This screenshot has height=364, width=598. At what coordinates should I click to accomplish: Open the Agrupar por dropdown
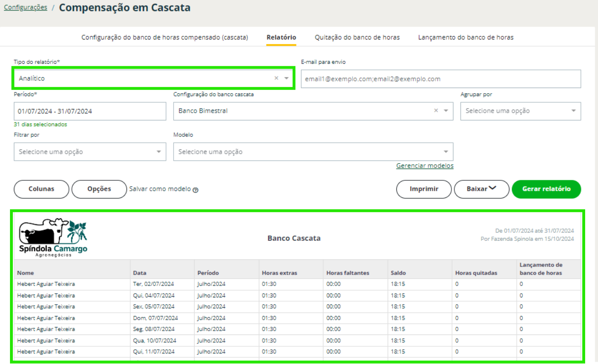(520, 111)
